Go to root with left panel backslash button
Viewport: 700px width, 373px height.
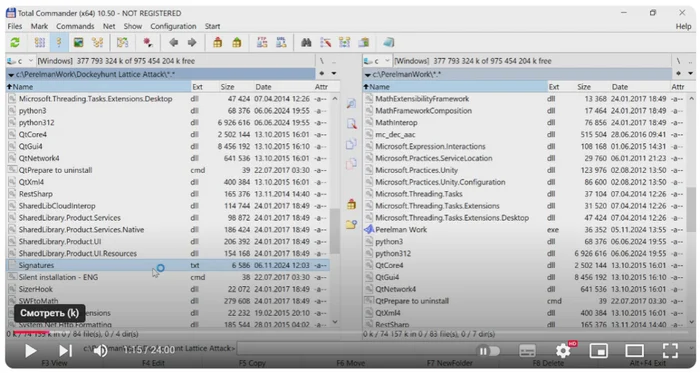(x=321, y=61)
